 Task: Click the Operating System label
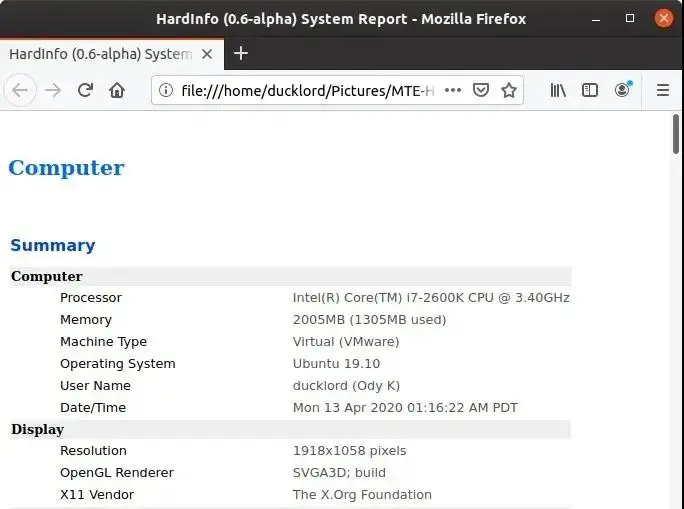point(118,364)
